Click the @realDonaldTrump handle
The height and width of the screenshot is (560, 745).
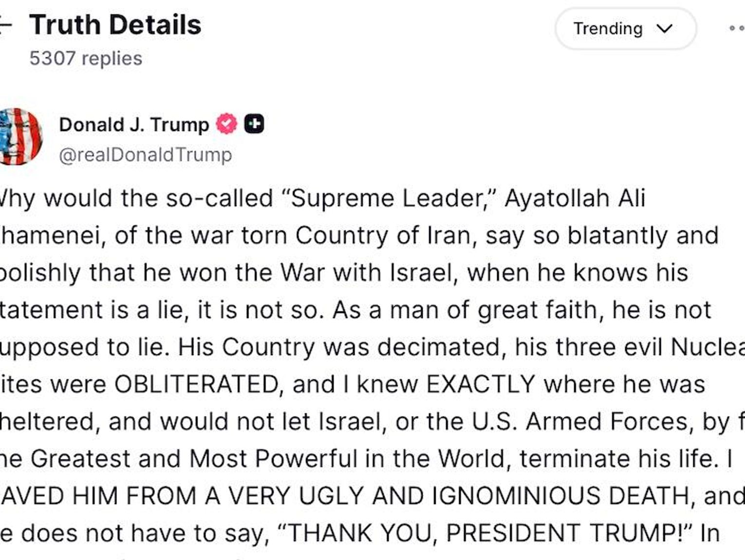(x=145, y=155)
